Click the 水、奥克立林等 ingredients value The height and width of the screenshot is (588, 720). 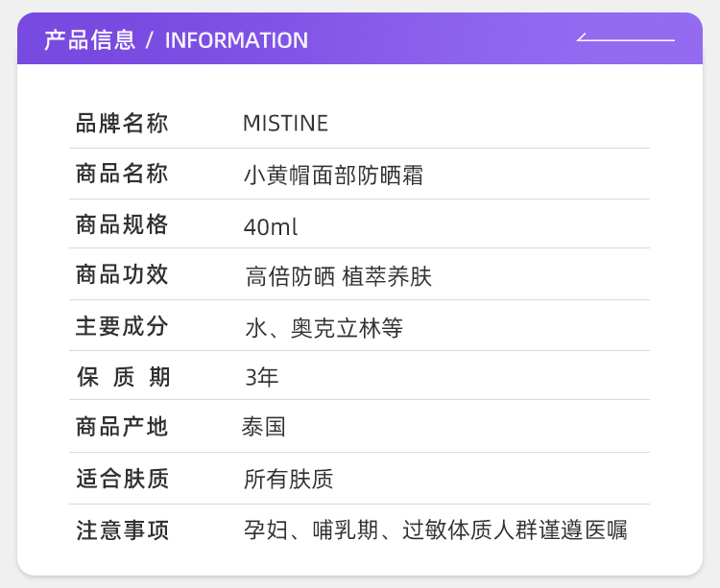(x=324, y=328)
